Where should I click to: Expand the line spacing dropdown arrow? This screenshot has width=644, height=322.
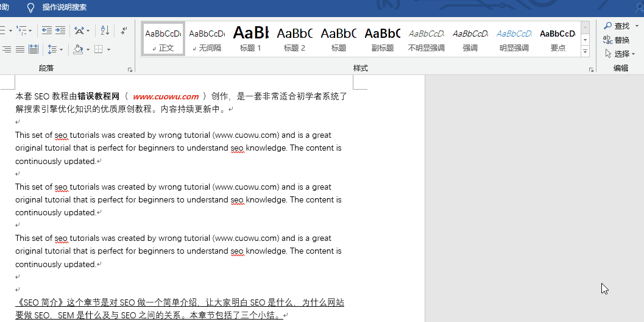tap(61, 50)
